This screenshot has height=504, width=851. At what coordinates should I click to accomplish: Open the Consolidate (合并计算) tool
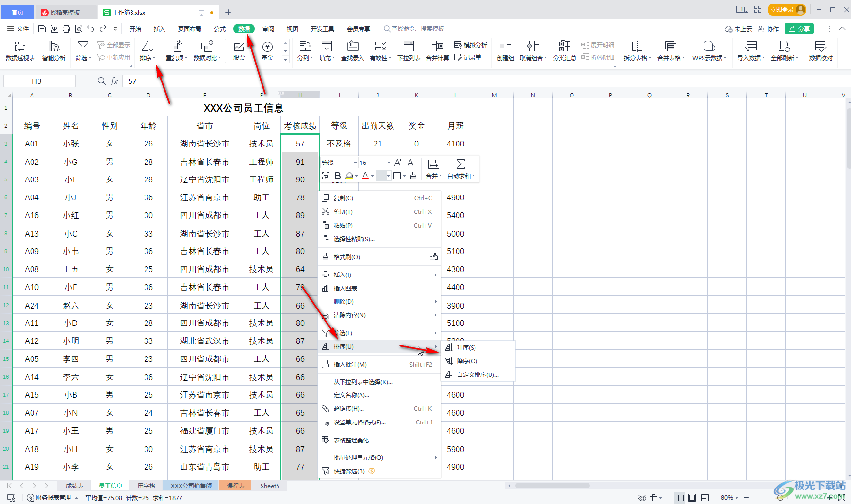[x=438, y=51]
